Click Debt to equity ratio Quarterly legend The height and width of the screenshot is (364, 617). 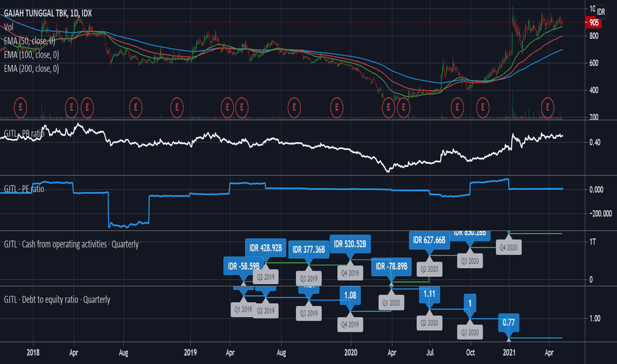(57, 300)
